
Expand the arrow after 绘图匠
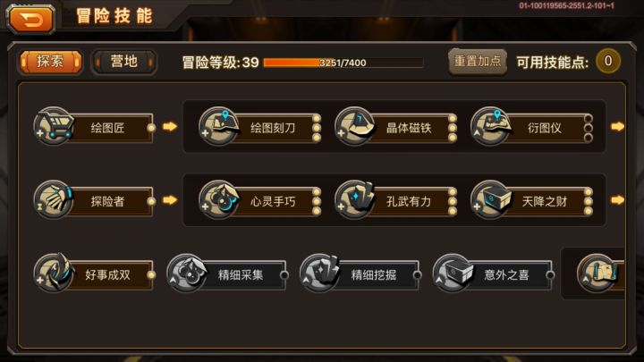coord(170,126)
